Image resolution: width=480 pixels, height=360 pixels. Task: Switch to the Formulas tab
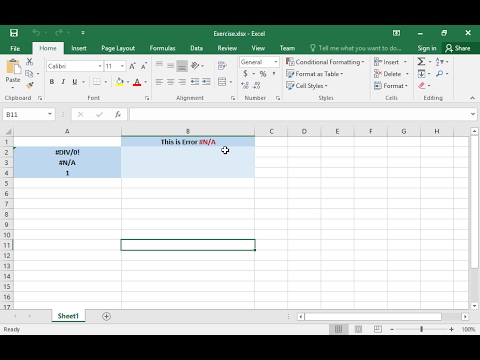[162, 48]
